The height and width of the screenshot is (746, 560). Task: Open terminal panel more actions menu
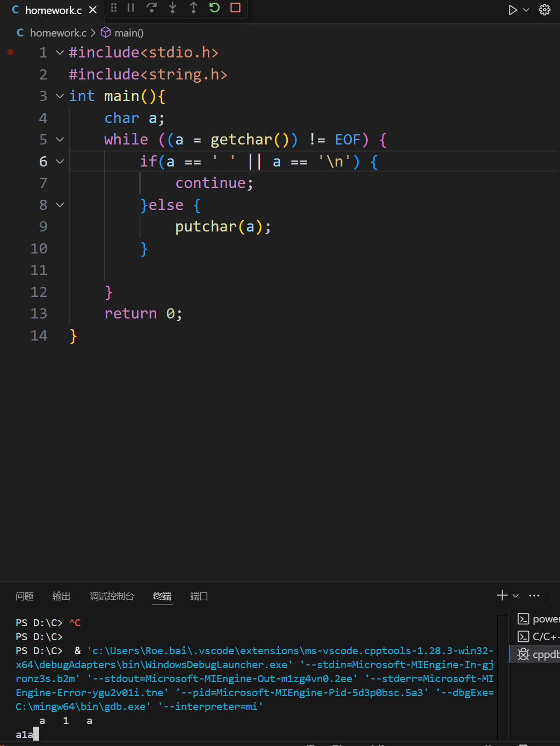534,595
